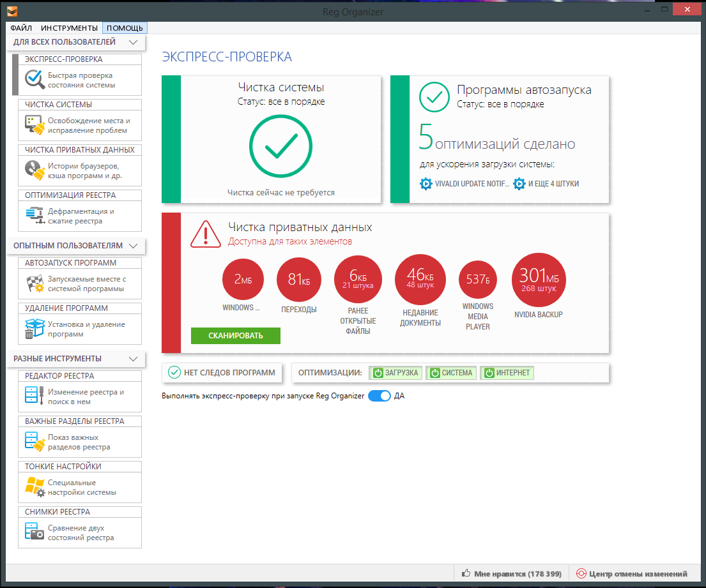The image size is (706, 588).
Task: Open the ПОМОЩЬ menu
Action: pos(125,28)
